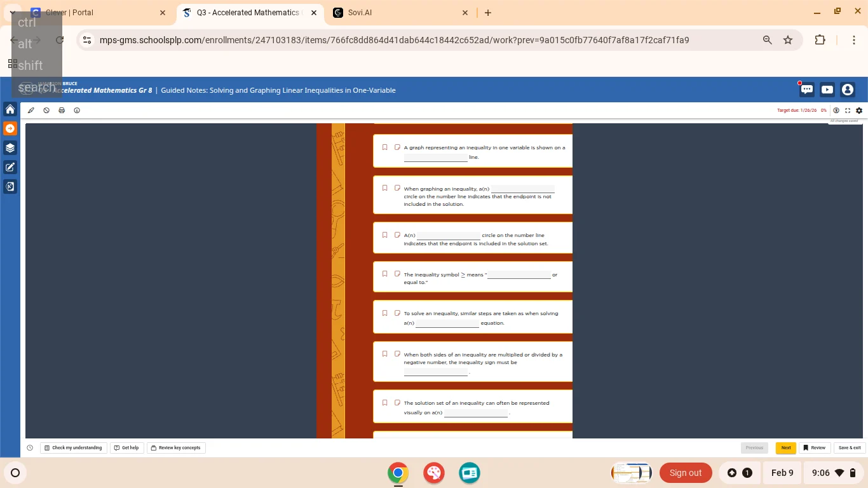Click the blank field before 'circle on the number line'
The image size is (868, 488).
pos(448,236)
